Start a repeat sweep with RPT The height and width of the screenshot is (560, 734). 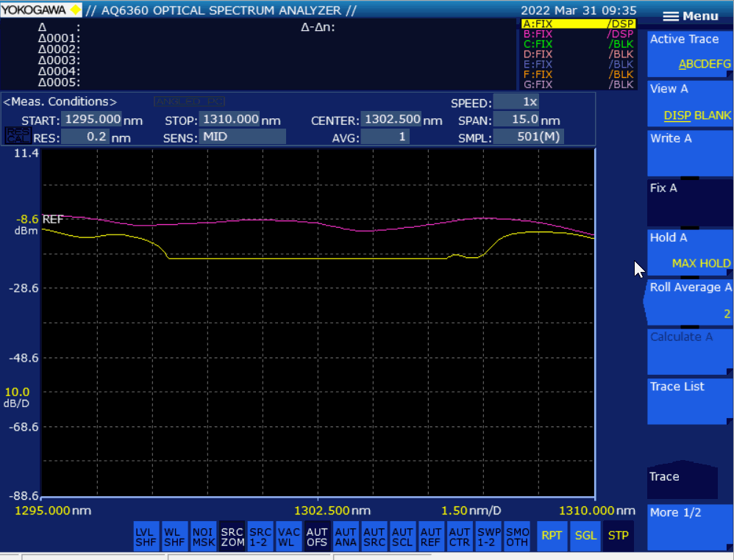point(552,536)
